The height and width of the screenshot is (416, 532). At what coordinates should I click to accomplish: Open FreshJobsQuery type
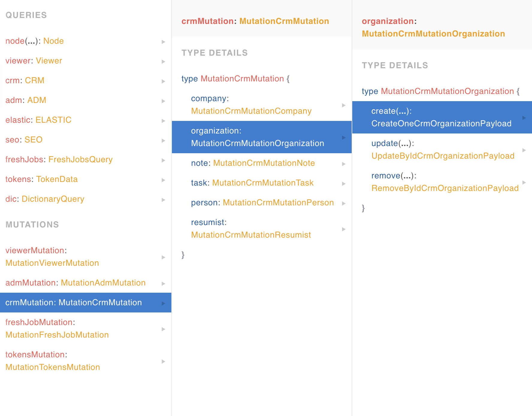tap(81, 160)
